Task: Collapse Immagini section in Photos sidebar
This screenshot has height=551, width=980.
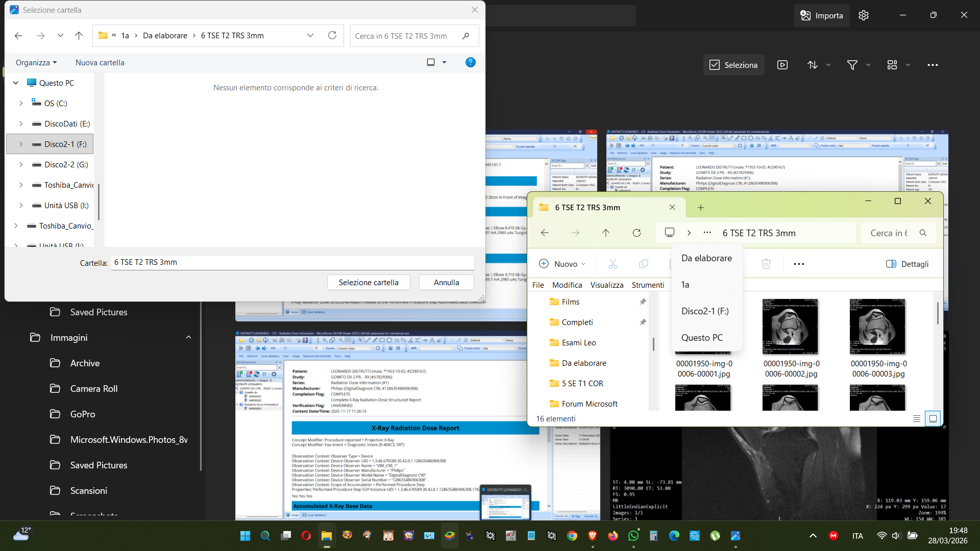Action: click(188, 337)
